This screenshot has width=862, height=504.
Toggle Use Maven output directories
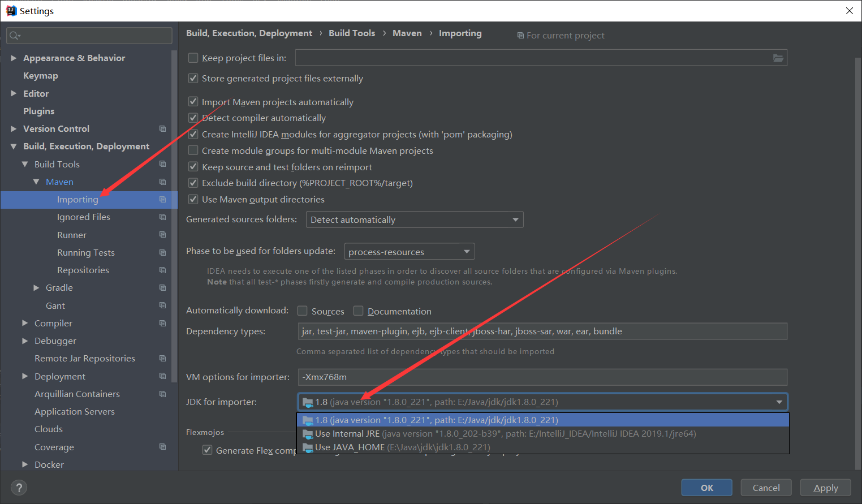pos(193,199)
